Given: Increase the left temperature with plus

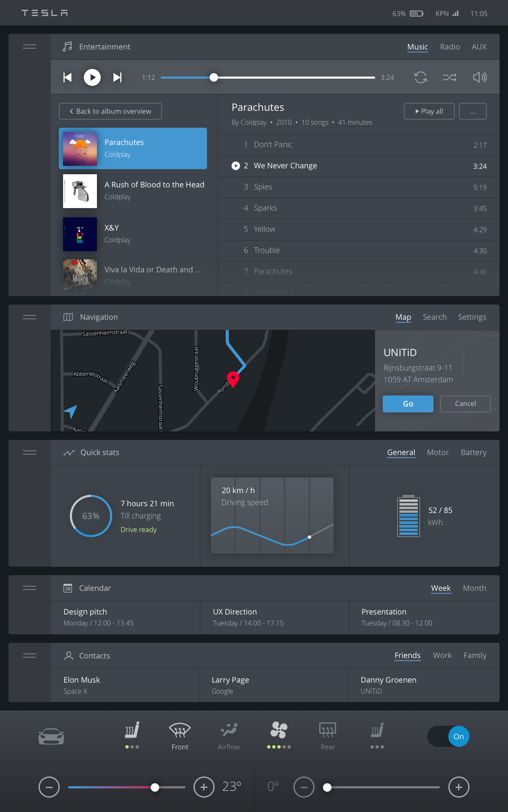Looking at the screenshot, I should 204,787.
